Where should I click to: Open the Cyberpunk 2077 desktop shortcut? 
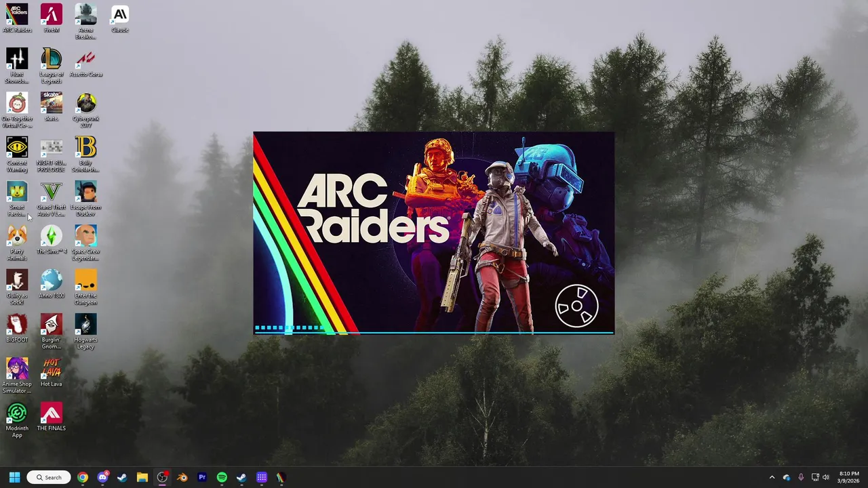pos(85,110)
